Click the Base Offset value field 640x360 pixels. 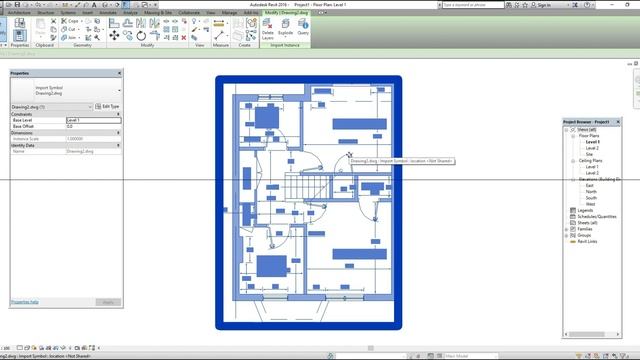point(93,127)
